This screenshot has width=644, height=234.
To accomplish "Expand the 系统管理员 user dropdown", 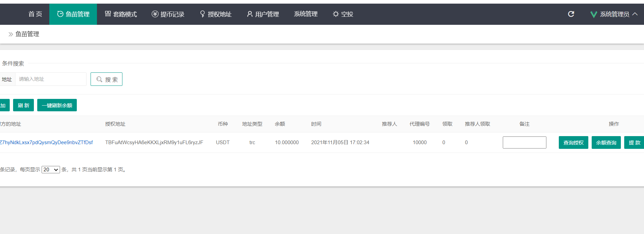I will [614, 14].
